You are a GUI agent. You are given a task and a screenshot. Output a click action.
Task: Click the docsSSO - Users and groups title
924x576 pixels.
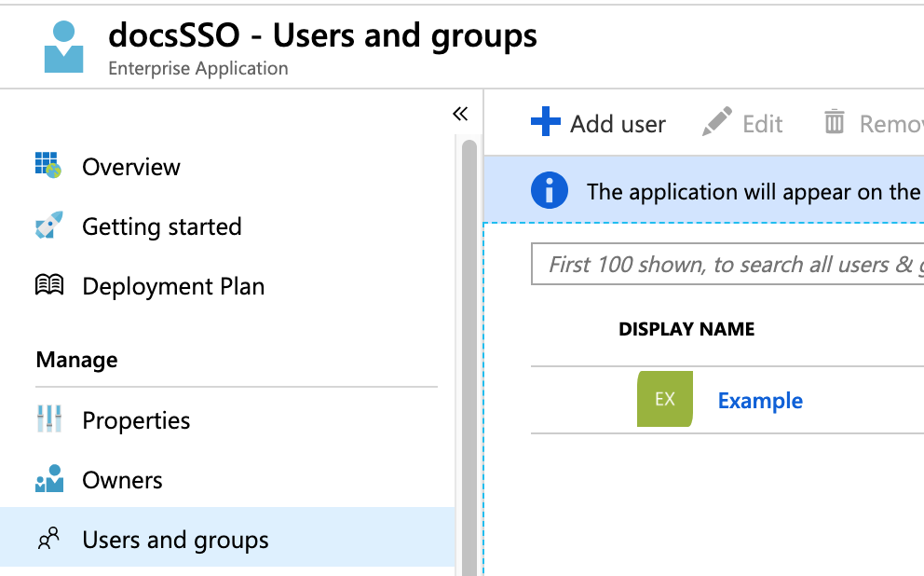tap(322, 35)
